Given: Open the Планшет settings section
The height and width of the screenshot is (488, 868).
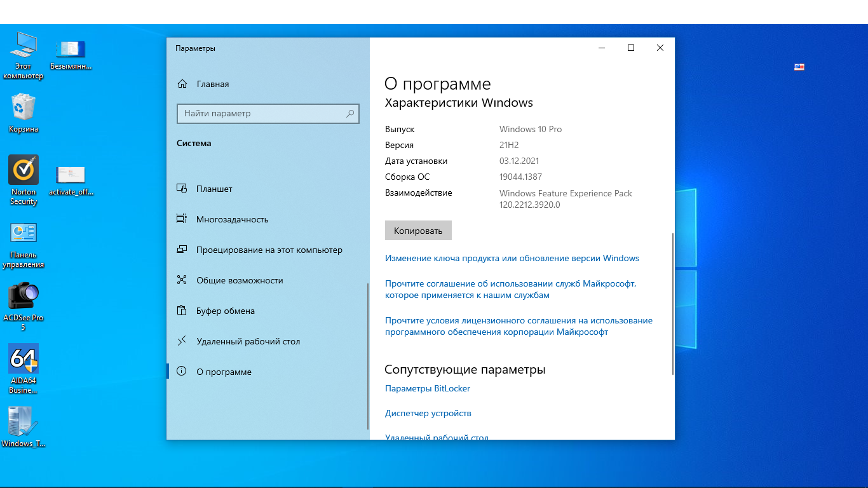Looking at the screenshot, I should click(x=214, y=189).
